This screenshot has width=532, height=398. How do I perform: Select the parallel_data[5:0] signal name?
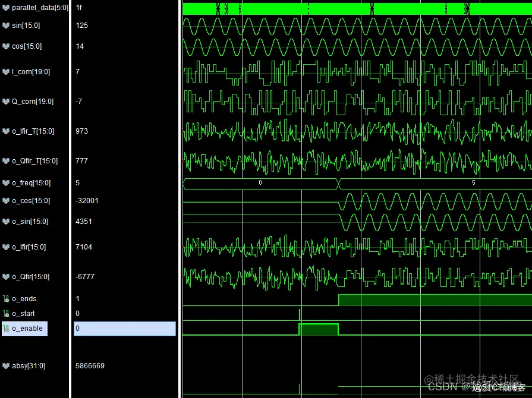pos(40,8)
